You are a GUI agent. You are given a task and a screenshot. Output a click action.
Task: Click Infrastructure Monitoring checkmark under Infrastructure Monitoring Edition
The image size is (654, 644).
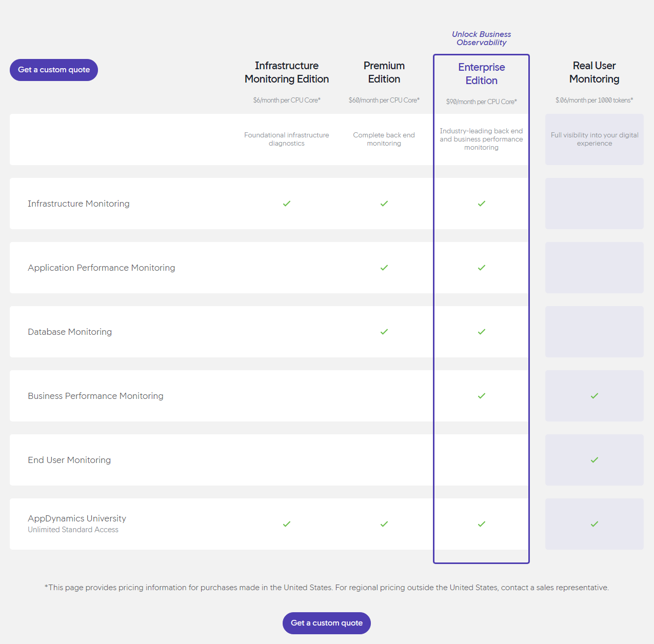click(x=287, y=204)
